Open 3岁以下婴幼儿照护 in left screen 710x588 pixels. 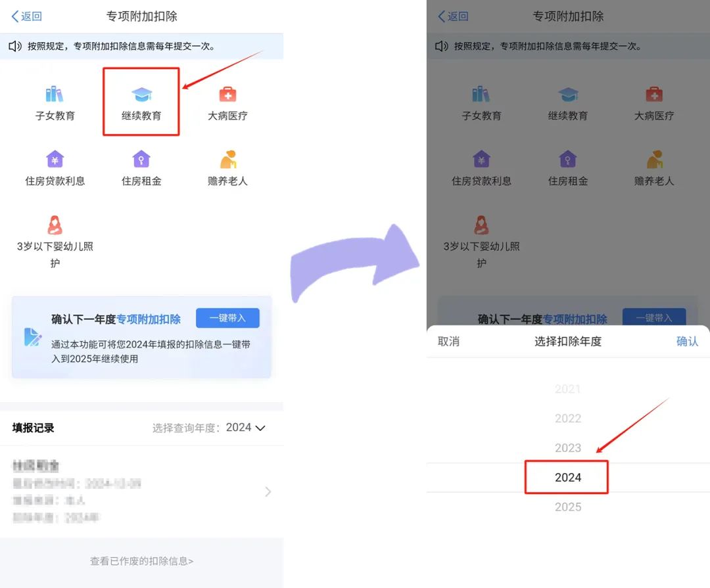click(x=55, y=241)
